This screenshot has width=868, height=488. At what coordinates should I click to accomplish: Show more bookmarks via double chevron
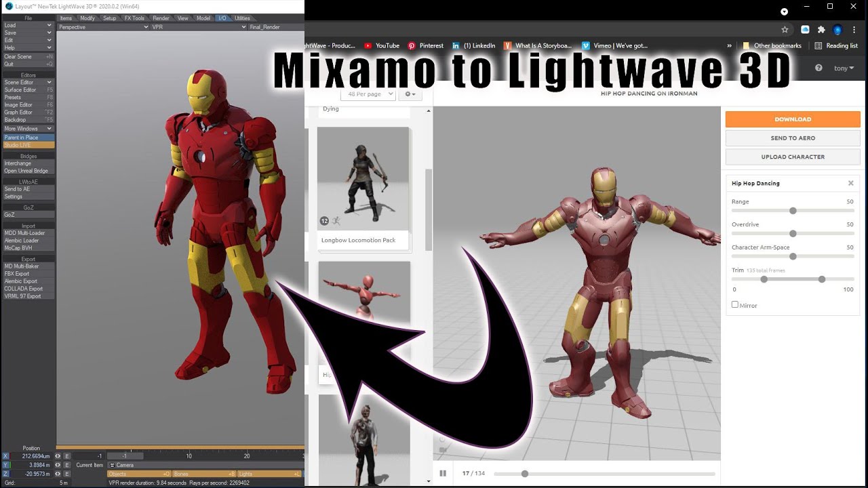pos(729,45)
